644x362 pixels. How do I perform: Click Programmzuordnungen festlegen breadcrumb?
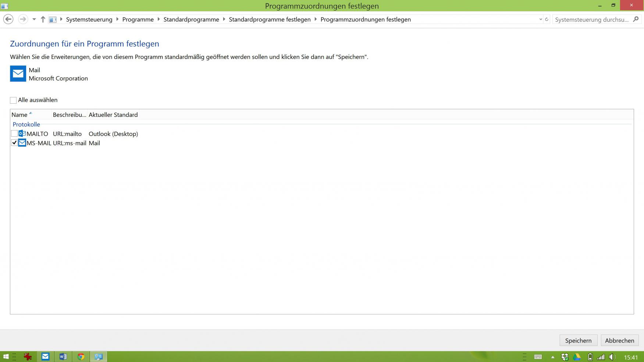(366, 19)
